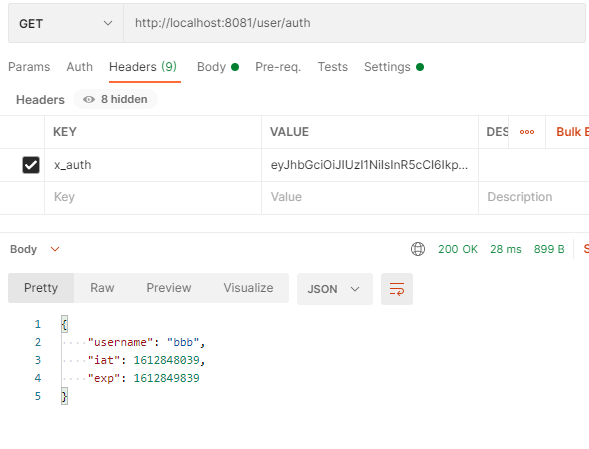Click the network globe icon
The height and width of the screenshot is (449, 589).
tap(418, 249)
